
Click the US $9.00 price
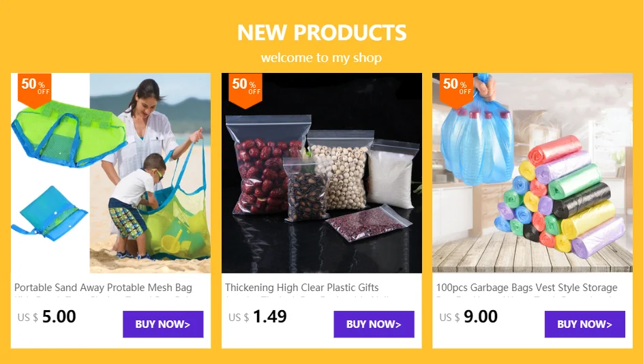(468, 317)
